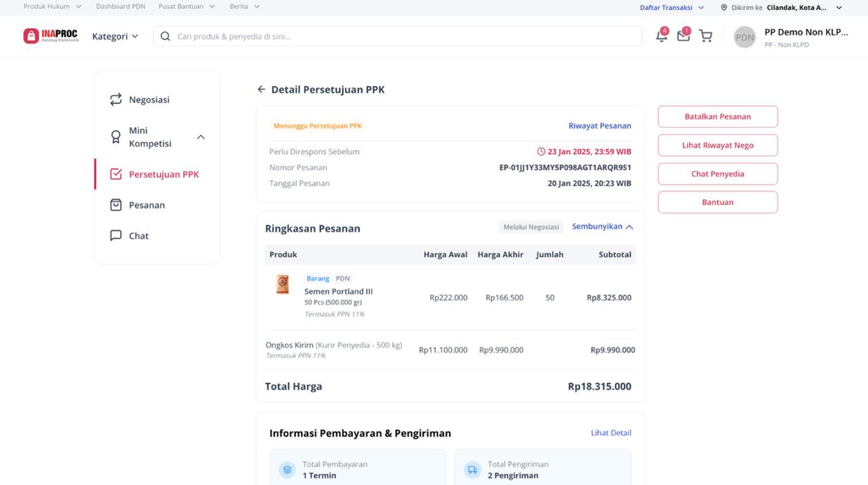868x485 pixels.
Task: Hide order summary via Sembunyikan
Action: [x=602, y=227]
